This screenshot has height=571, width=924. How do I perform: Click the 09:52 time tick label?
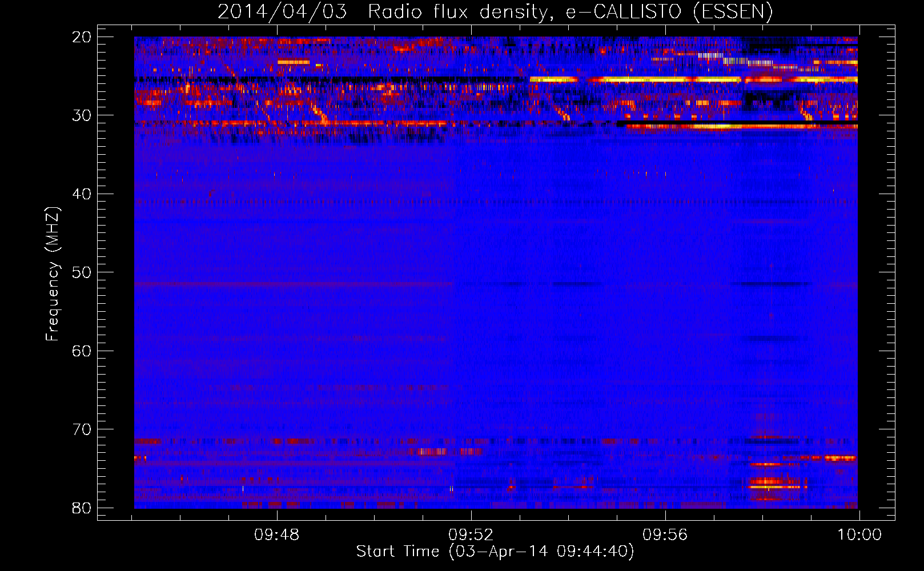(471, 535)
